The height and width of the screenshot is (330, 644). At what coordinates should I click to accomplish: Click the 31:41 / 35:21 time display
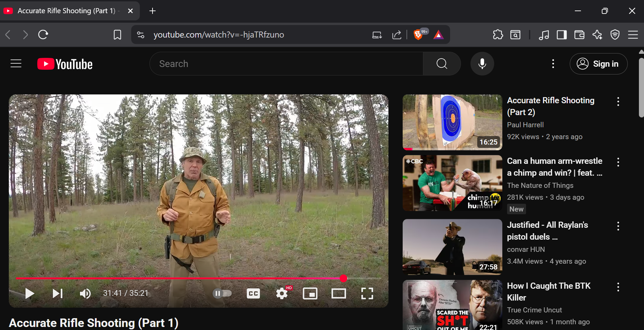[126, 293]
